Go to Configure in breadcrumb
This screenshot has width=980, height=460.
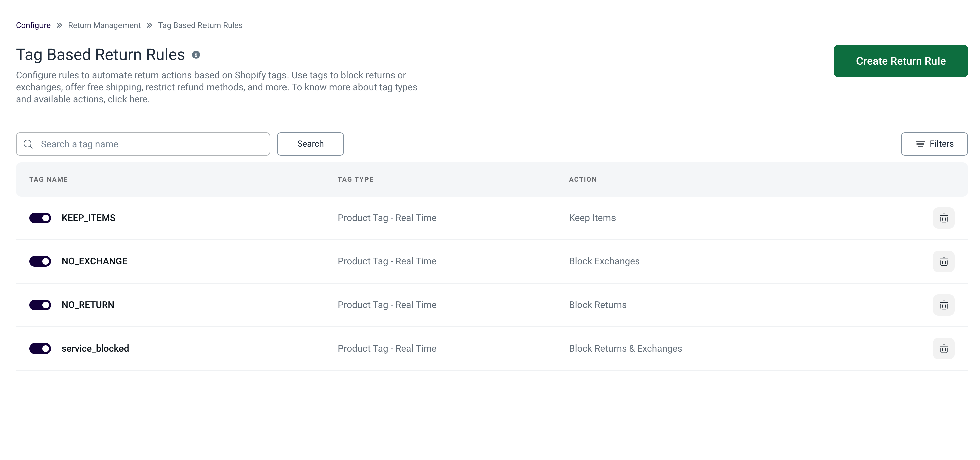(x=33, y=25)
